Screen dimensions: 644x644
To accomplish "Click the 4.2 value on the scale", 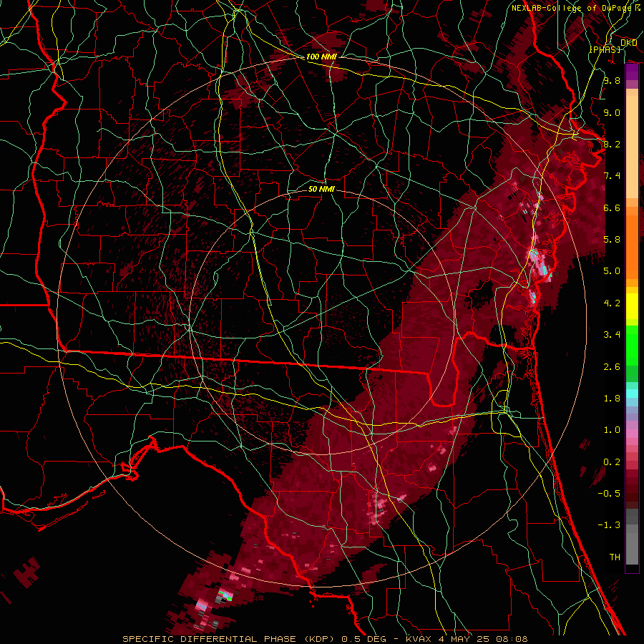I will (612, 303).
